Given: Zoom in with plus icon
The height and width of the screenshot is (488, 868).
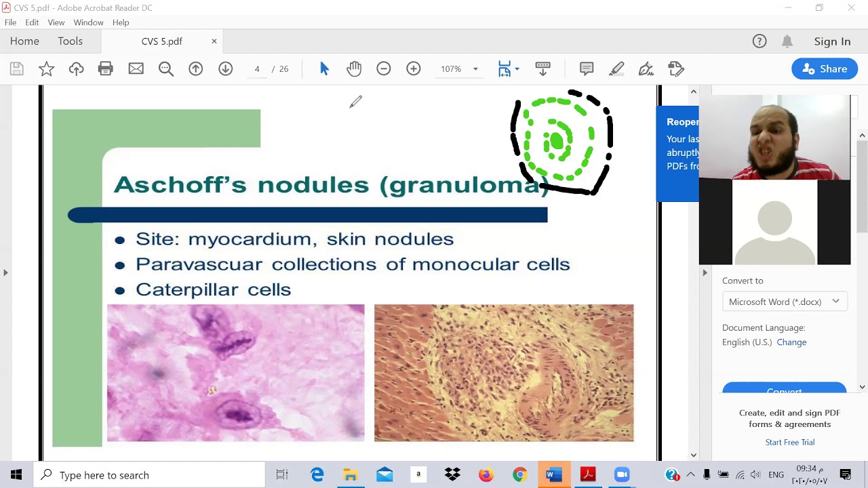Looking at the screenshot, I should pos(414,68).
